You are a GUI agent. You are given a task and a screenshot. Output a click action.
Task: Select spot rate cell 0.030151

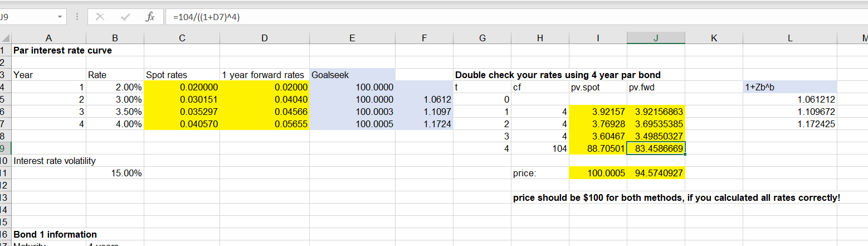pos(182,99)
